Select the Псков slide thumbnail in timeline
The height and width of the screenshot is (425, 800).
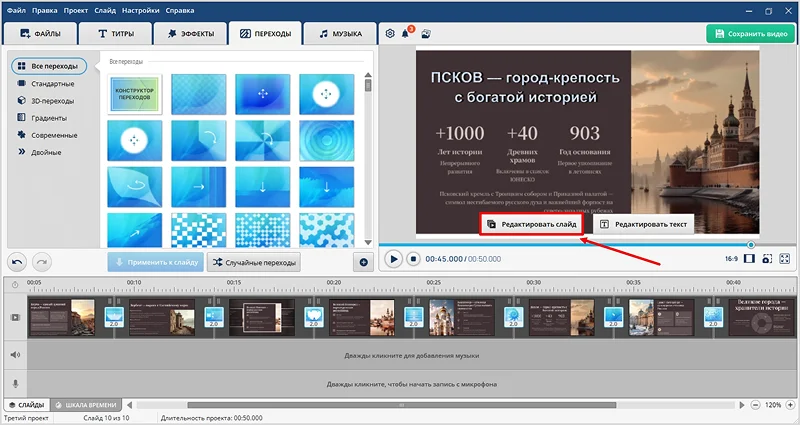pyautogui.click(x=562, y=317)
